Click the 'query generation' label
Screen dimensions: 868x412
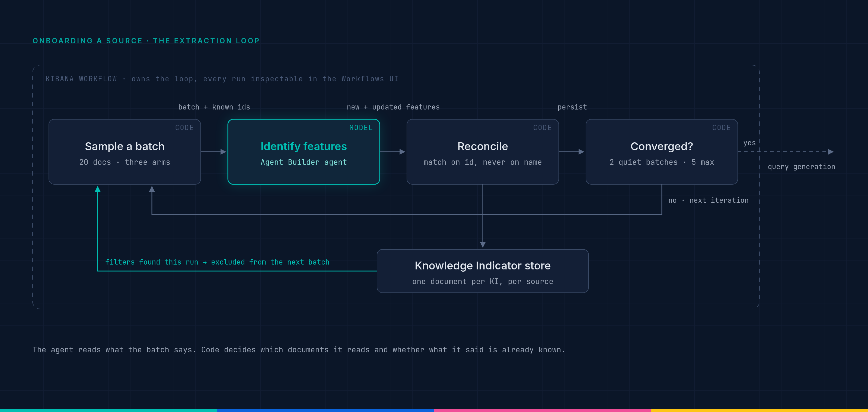click(x=801, y=167)
